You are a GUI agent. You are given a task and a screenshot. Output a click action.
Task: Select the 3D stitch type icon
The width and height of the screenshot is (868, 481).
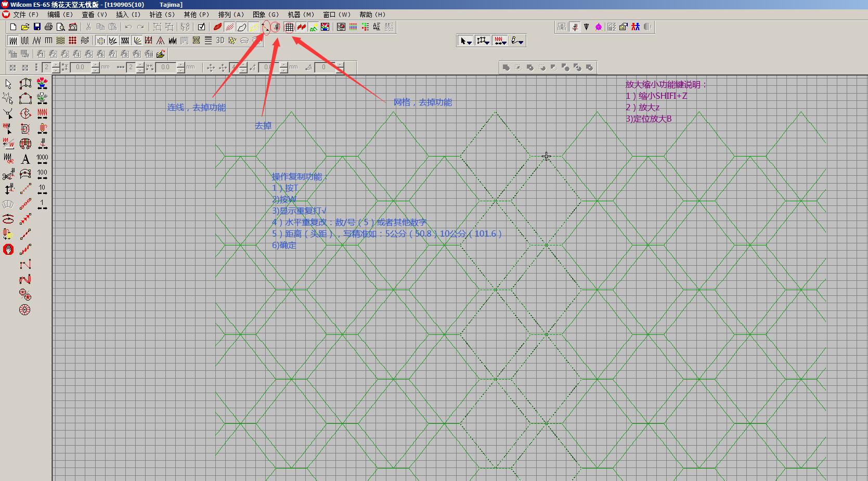220,41
